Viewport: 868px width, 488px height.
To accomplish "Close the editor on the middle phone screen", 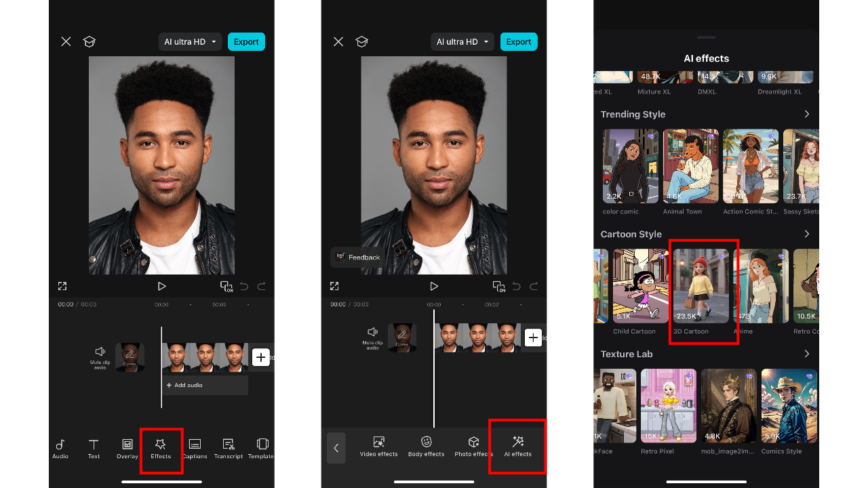I will click(x=338, y=41).
